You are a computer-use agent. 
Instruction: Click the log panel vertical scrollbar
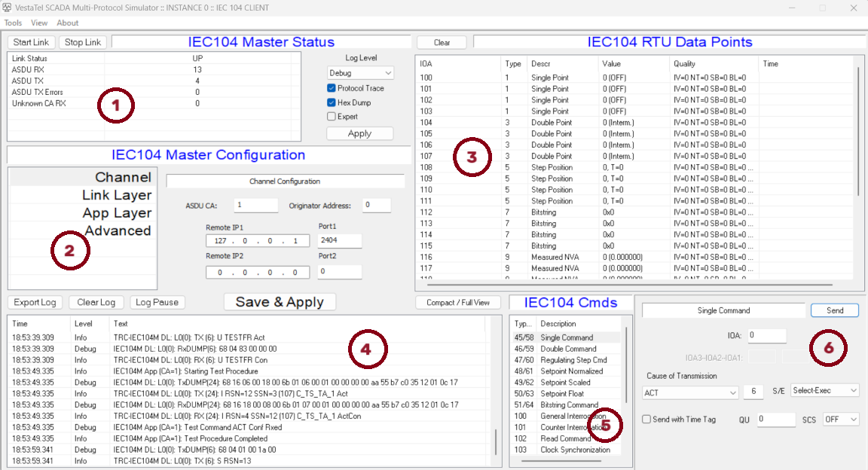pos(495,440)
